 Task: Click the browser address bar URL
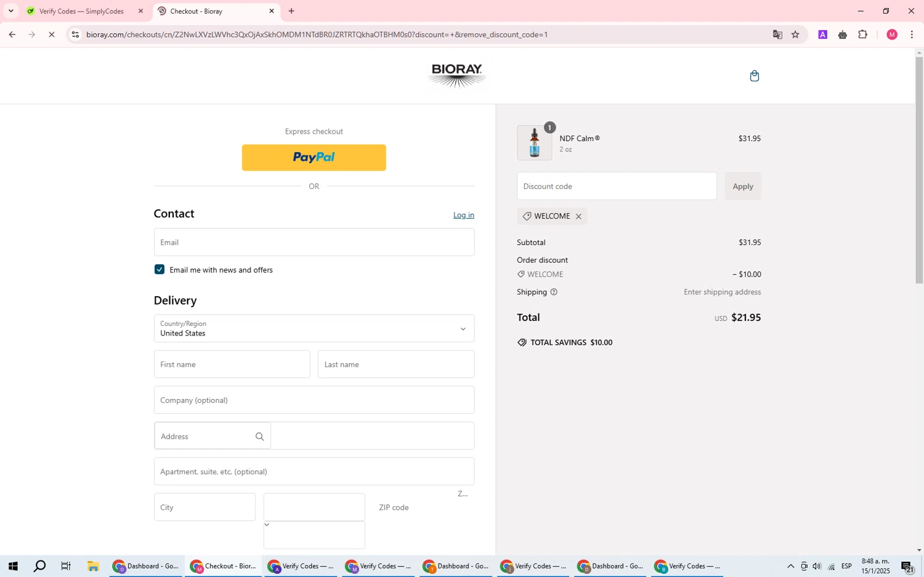(x=317, y=34)
